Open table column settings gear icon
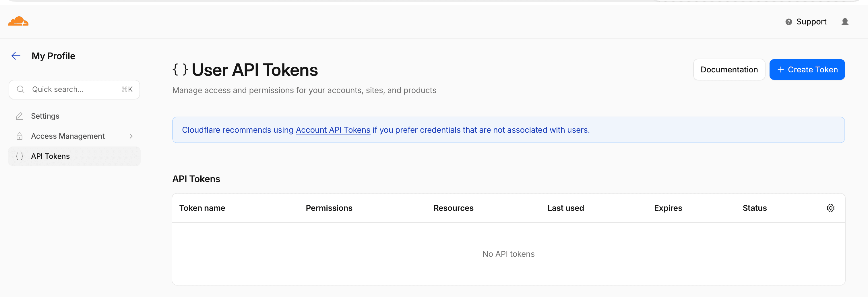Image resolution: width=868 pixels, height=297 pixels. pyautogui.click(x=831, y=208)
